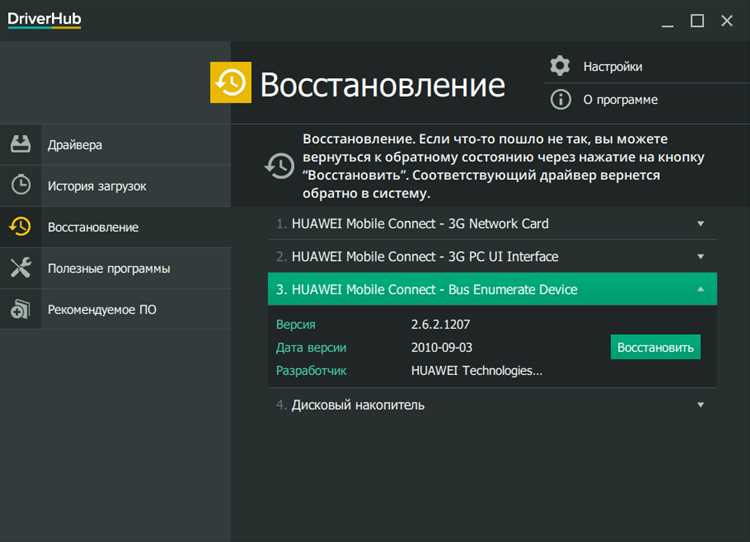This screenshot has height=542, width=750.
Task: Click the yellow Восстановление header icon
Action: 231,82
